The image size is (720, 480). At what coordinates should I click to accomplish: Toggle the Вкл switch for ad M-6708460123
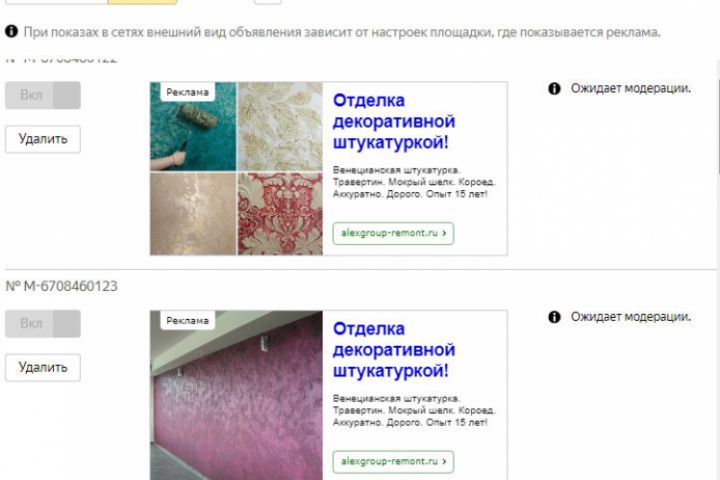coord(43,323)
